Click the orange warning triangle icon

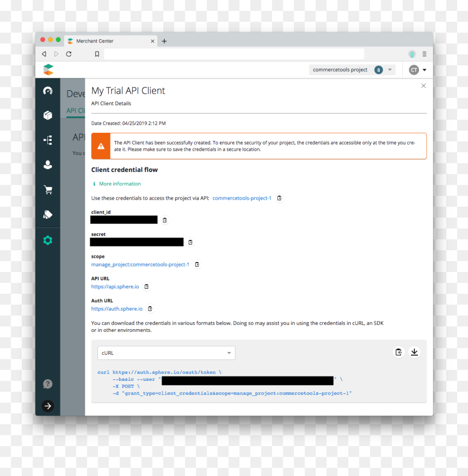[x=101, y=146]
